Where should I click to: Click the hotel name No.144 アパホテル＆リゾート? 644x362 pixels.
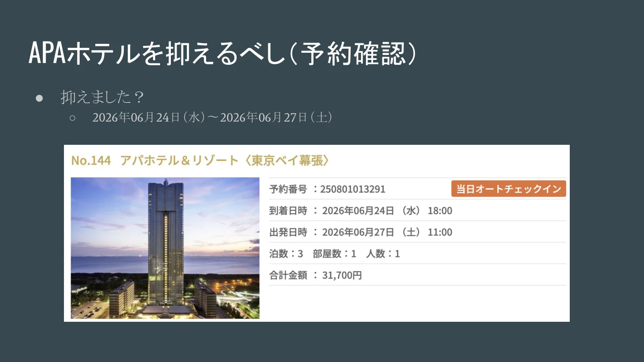[x=155, y=160]
